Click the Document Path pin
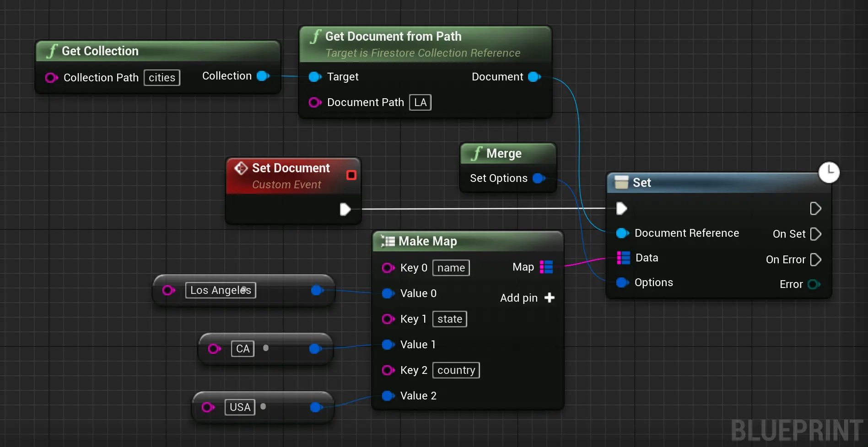Viewport: 868px width, 447px height. pos(315,102)
